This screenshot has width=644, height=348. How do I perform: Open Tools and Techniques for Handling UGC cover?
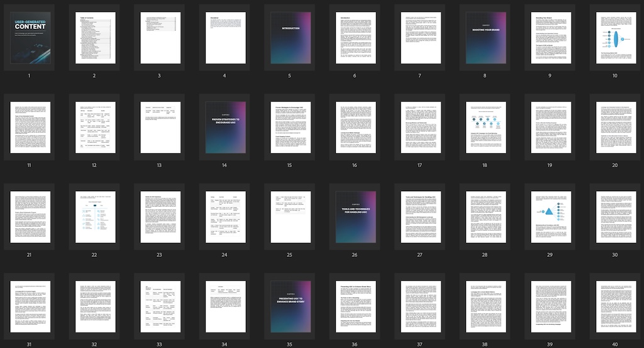coord(355,217)
